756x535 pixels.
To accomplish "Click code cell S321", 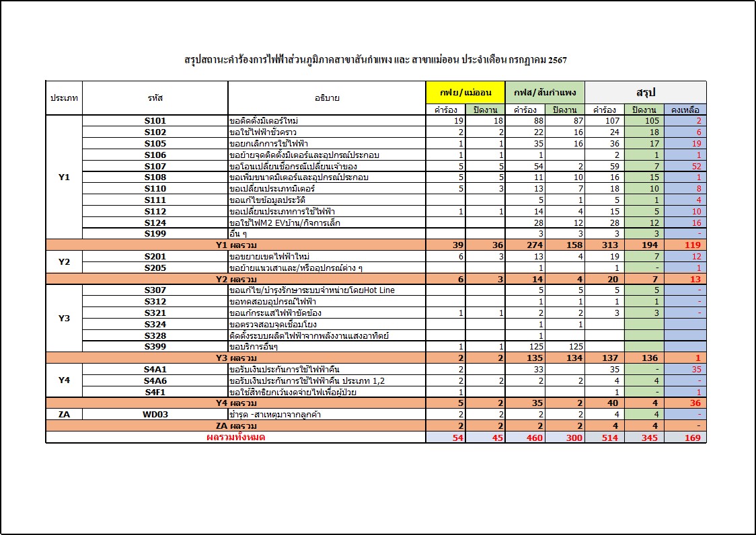I will pyautogui.click(x=155, y=313).
